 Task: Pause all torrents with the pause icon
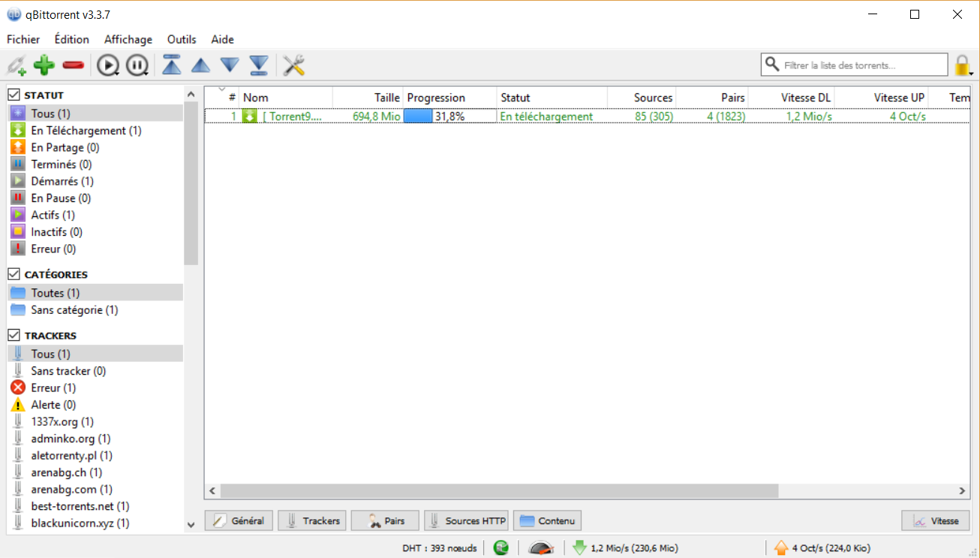tap(137, 65)
